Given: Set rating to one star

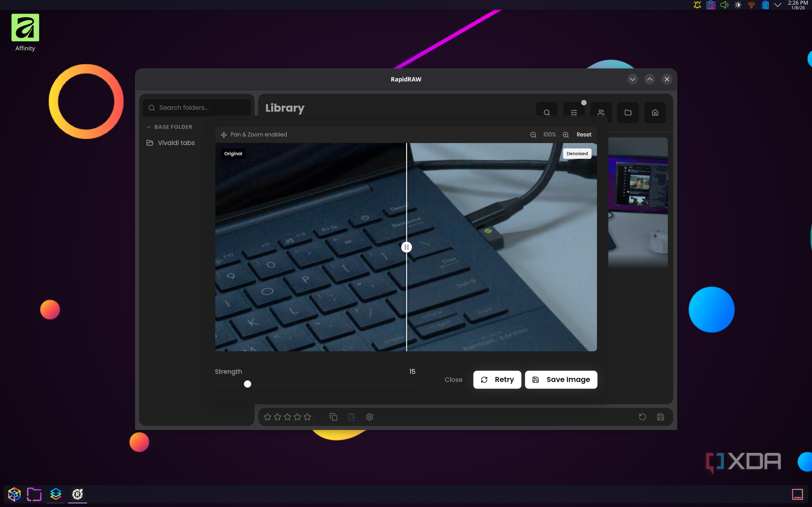Looking at the screenshot, I should click(268, 417).
